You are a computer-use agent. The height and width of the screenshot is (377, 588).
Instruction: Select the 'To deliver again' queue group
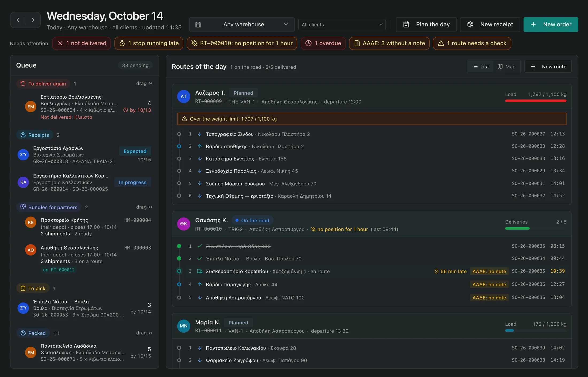[x=43, y=84]
